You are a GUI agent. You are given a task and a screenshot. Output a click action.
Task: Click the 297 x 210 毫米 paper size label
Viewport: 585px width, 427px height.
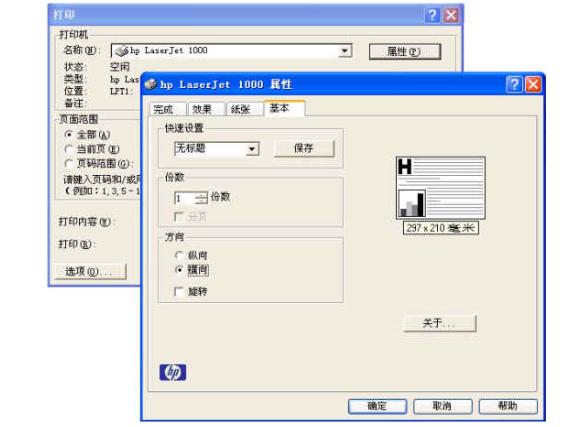(441, 228)
